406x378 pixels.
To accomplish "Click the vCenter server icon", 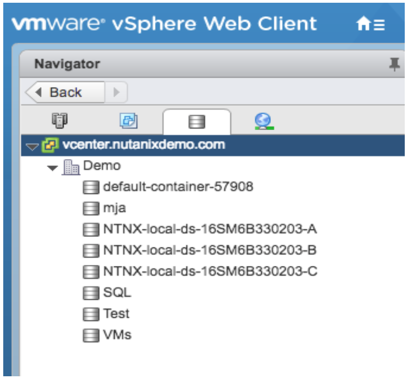I will [50, 145].
